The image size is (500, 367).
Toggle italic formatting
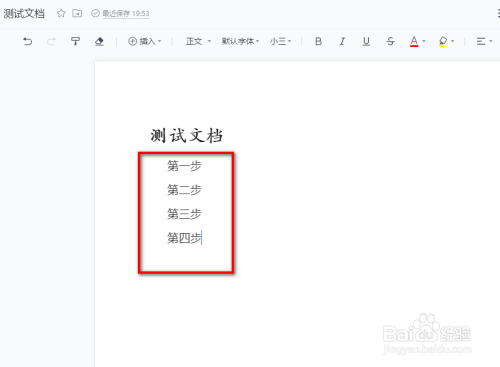(342, 41)
